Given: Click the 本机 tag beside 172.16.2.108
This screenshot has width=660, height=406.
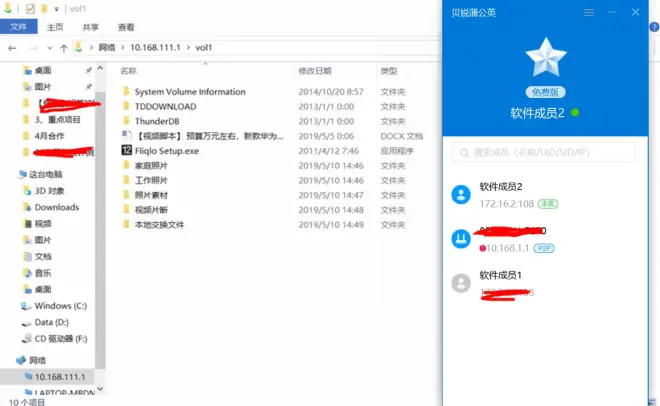Looking at the screenshot, I should tap(548, 204).
